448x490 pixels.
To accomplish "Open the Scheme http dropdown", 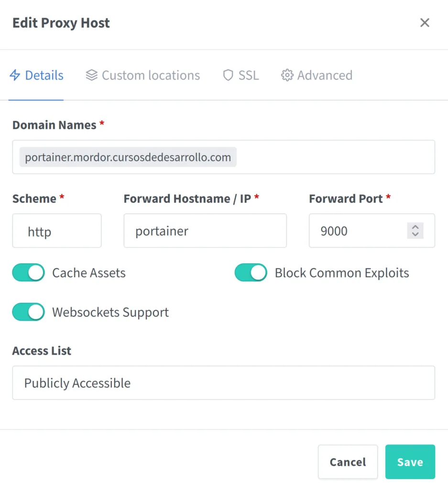I will point(57,231).
